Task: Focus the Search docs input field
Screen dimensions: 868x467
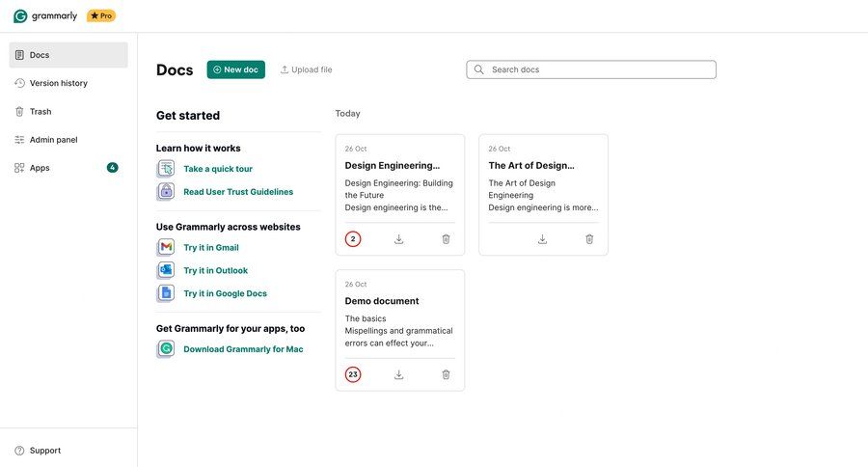Action: pyautogui.click(x=591, y=69)
